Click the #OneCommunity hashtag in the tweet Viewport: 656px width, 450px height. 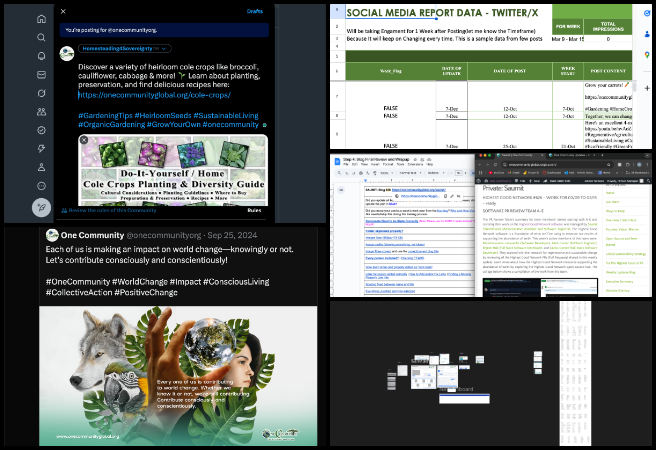pos(77,282)
